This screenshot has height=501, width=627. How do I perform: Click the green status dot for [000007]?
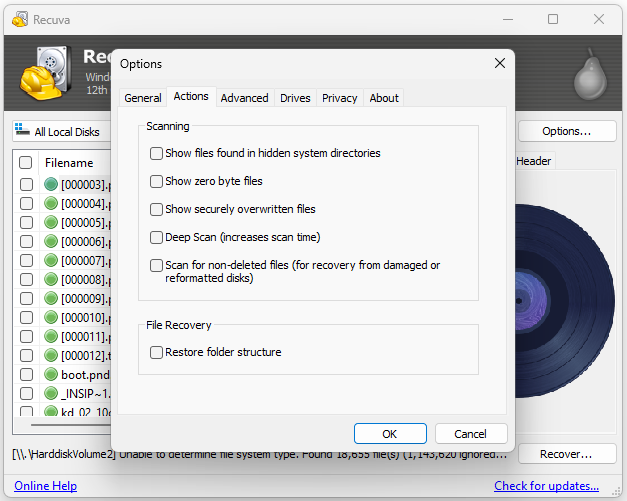[51, 260]
